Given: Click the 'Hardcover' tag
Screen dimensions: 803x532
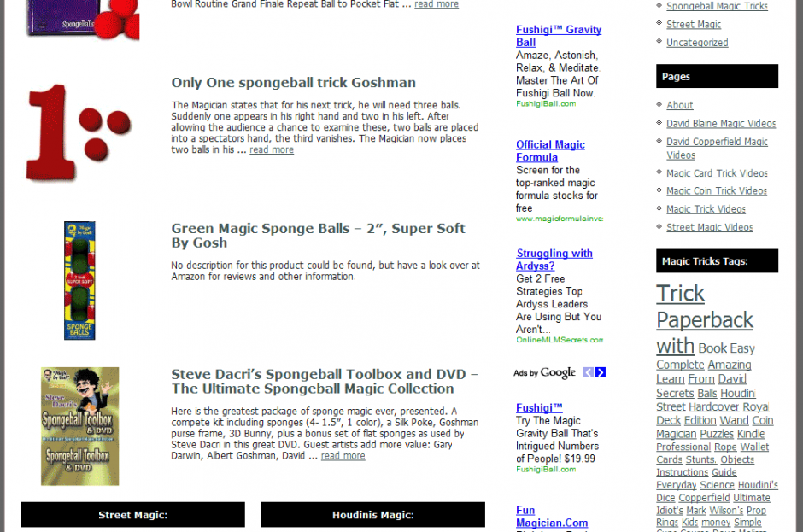Looking at the screenshot, I should click(713, 407).
